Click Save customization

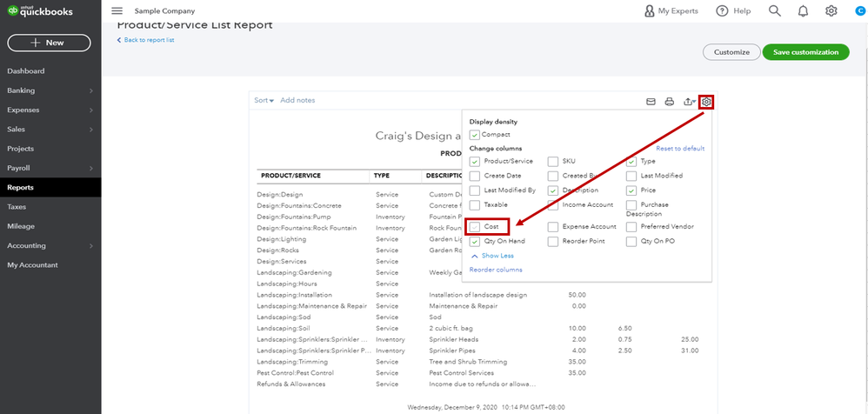click(805, 52)
